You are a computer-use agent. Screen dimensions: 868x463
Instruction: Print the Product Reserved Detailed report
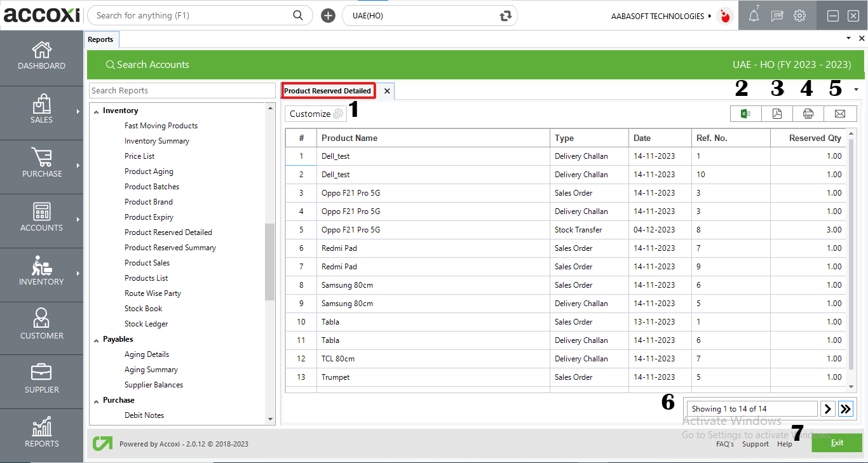pyautogui.click(x=808, y=113)
